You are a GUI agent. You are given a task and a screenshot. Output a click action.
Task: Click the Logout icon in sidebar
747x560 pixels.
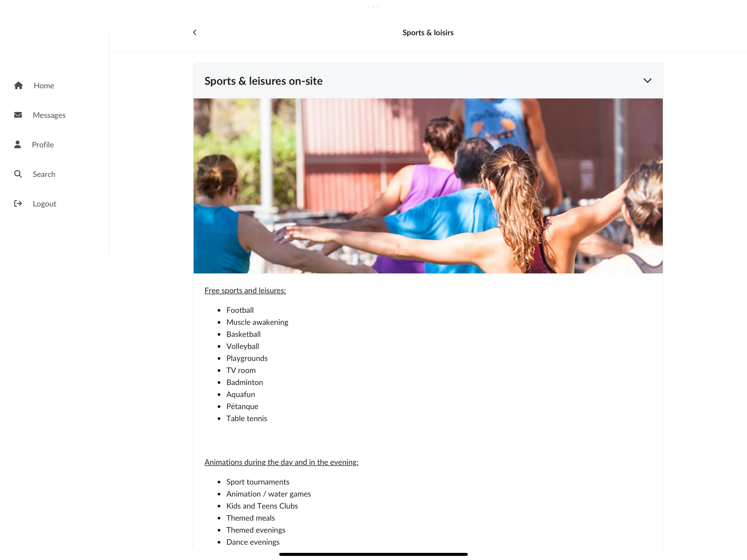coord(18,203)
